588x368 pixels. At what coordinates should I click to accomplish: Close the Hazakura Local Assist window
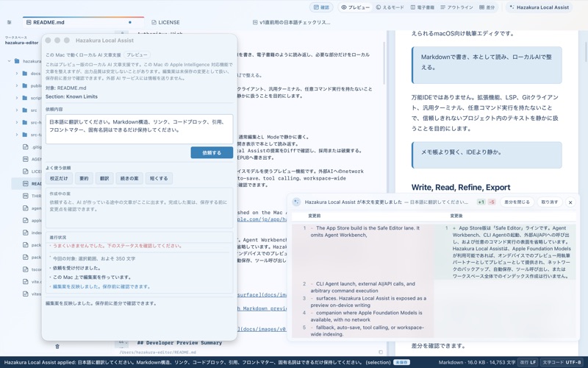point(48,40)
